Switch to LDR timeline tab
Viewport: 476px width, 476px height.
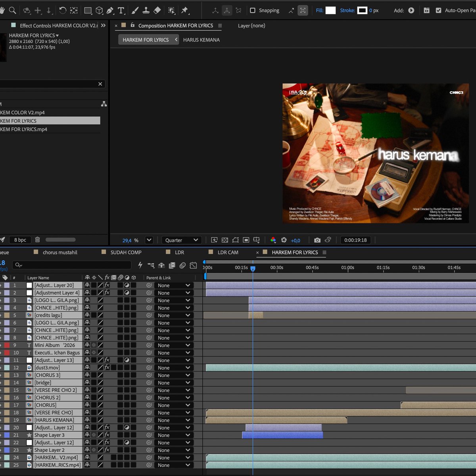(180, 252)
